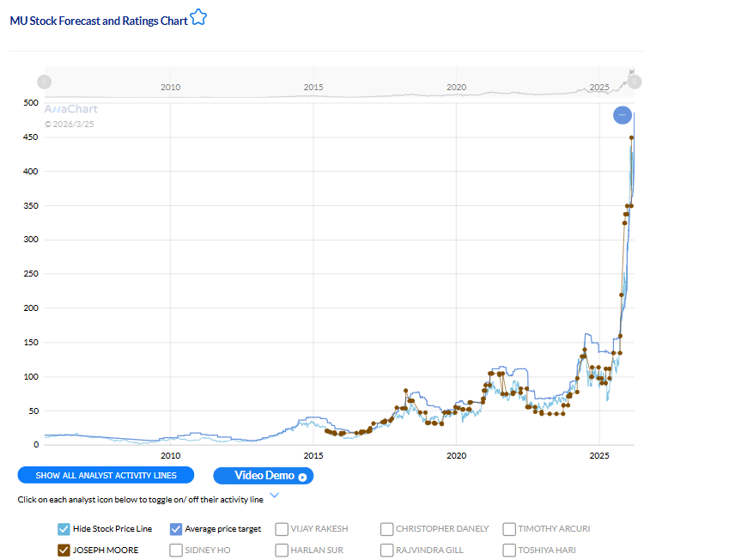Image resolution: width=735 pixels, height=560 pixels.
Task: Click the star icon next to the chart title
Action: pyautogui.click(x=199, y=16)
